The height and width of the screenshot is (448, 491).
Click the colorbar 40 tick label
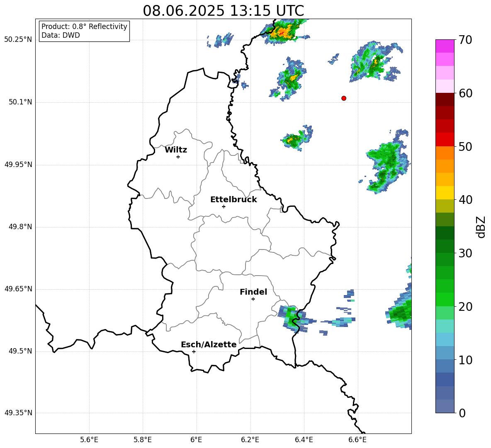click(x=466, y=200)
